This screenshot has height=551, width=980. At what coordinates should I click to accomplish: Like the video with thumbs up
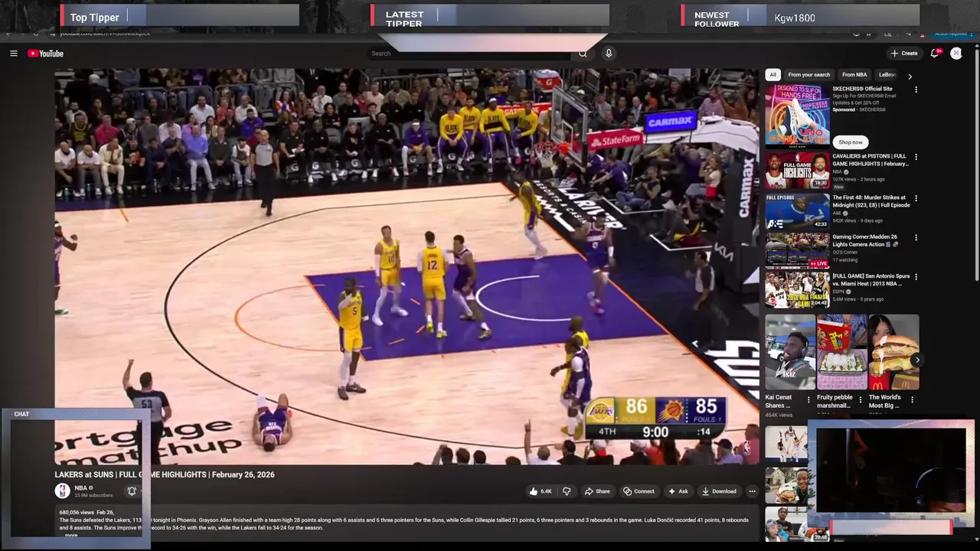point(540,491)
